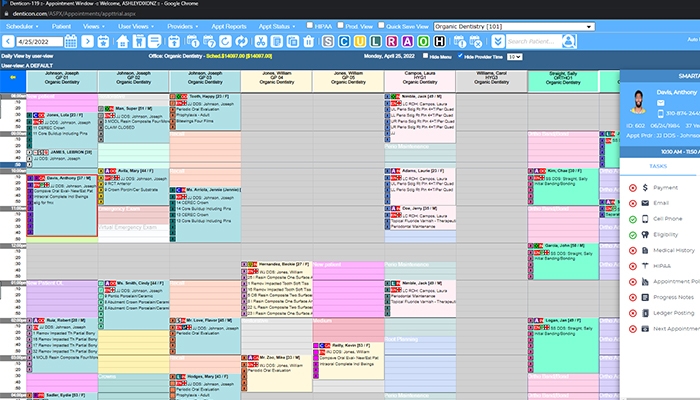Expand the Views menu dropdown

[x=93, y=26]
